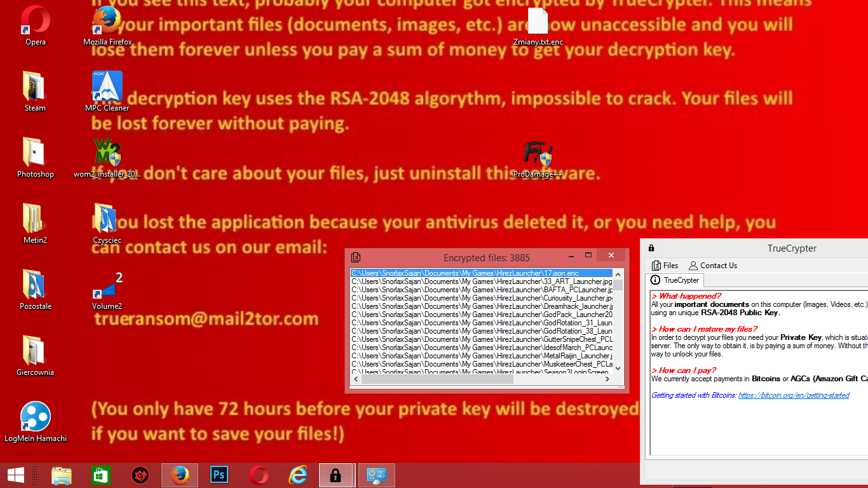Screen dimensions: 868x488
Task: Select the TrueCrypter info tab
Action: pos(675,280)
